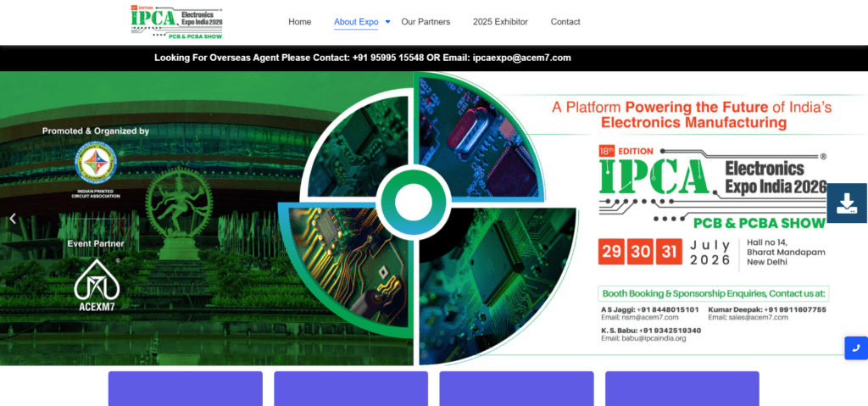Click the large IPCA Expo India 2026 banner logo
The width and height of the screenshot is (868, 406).
tap(712, 184)
